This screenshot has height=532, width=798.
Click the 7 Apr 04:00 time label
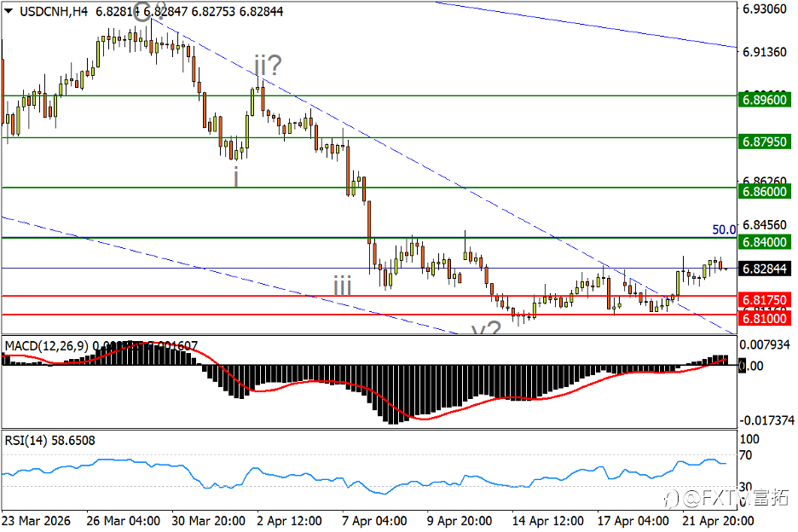374,521
